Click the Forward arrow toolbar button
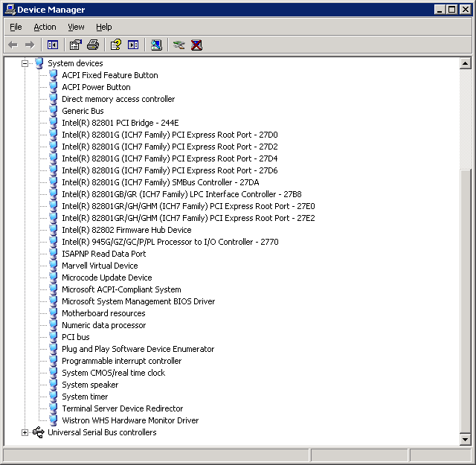This screenshot has height=465, width=476. point(30,45)
